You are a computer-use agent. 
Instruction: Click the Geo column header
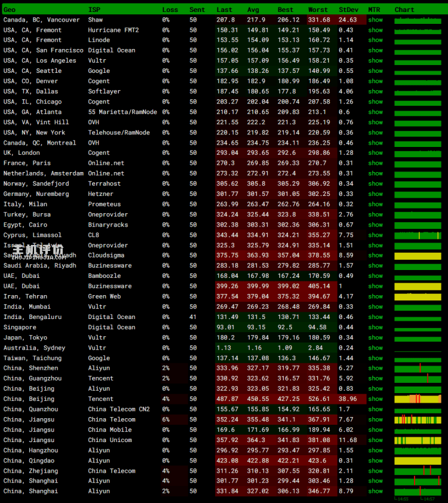(10, 10)
